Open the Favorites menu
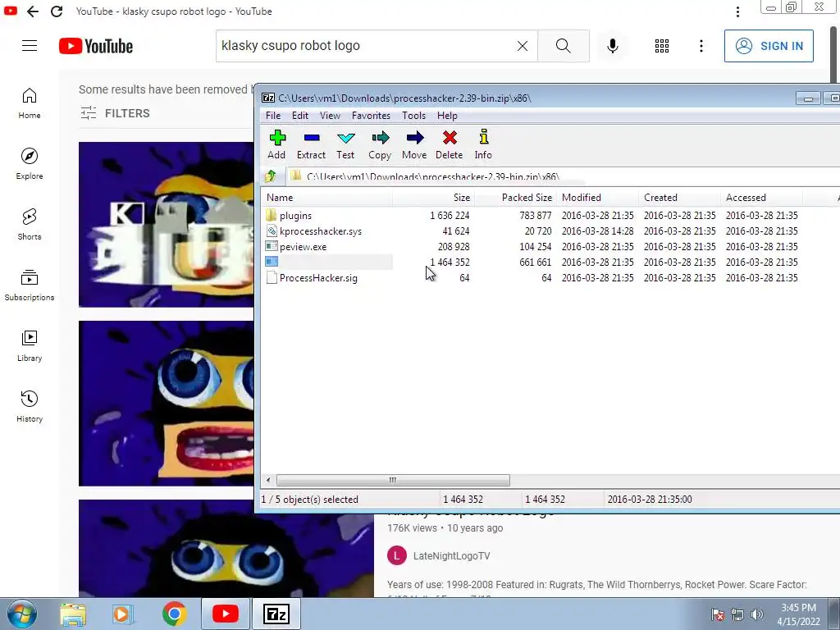Viewport: 840px width, 630px height. pos(371,116)
